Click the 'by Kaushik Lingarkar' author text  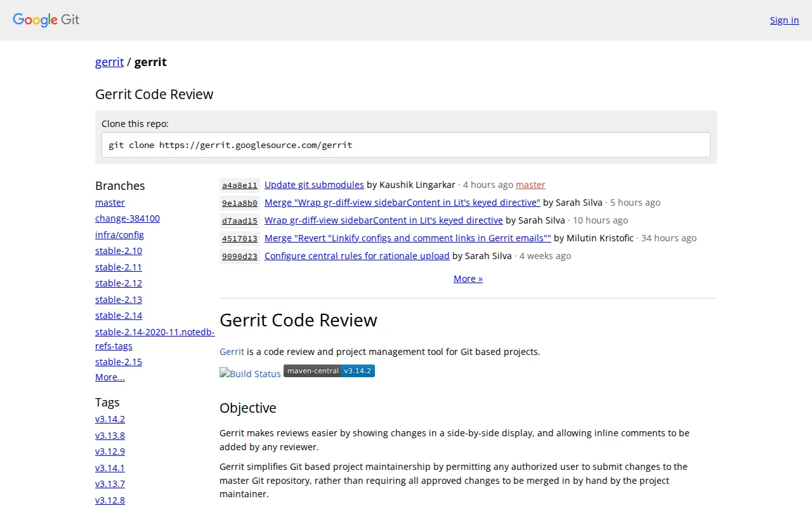[411, 184]
